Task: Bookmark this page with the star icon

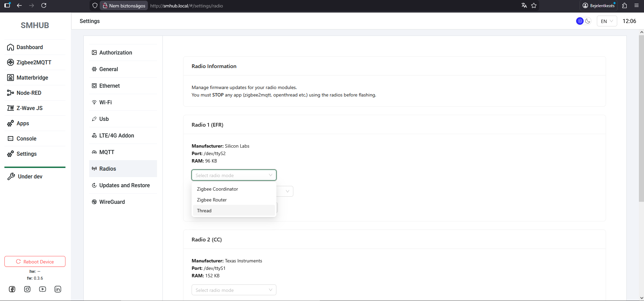Action: 534,5
